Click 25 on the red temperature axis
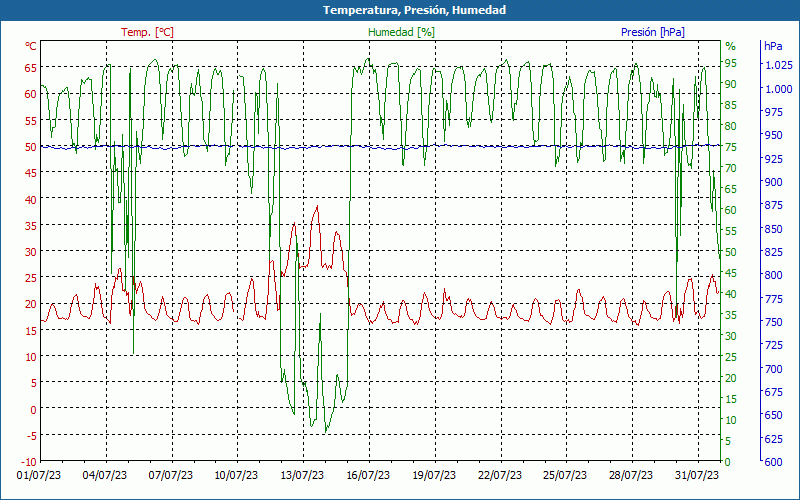The image size is (800, 500). [31, 278]
